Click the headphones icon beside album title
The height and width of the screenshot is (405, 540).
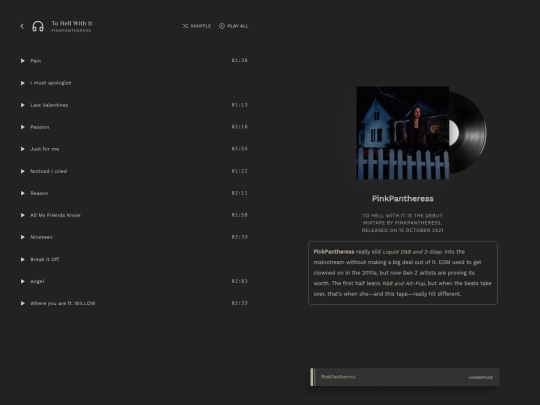tap(38, 26)
